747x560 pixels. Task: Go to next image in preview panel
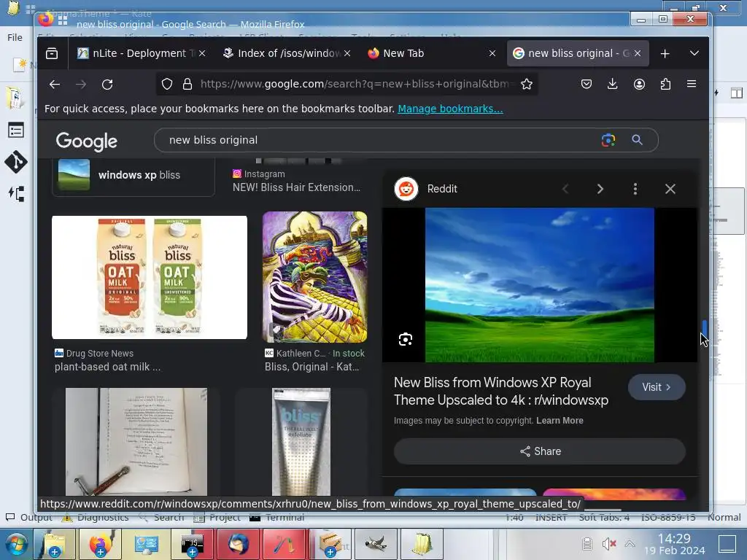pos(600,189)
